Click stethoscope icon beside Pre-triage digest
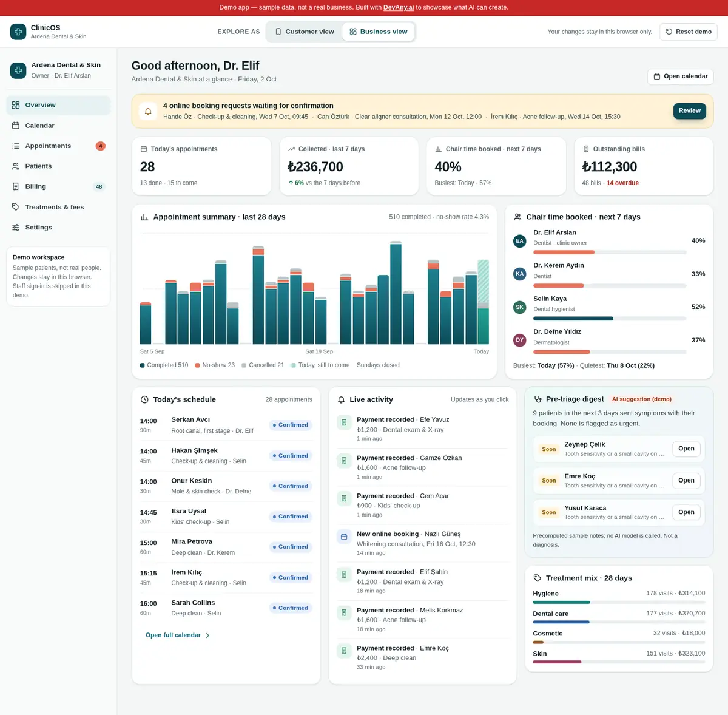This screenshot has width=728, height=715. [538, 399]
